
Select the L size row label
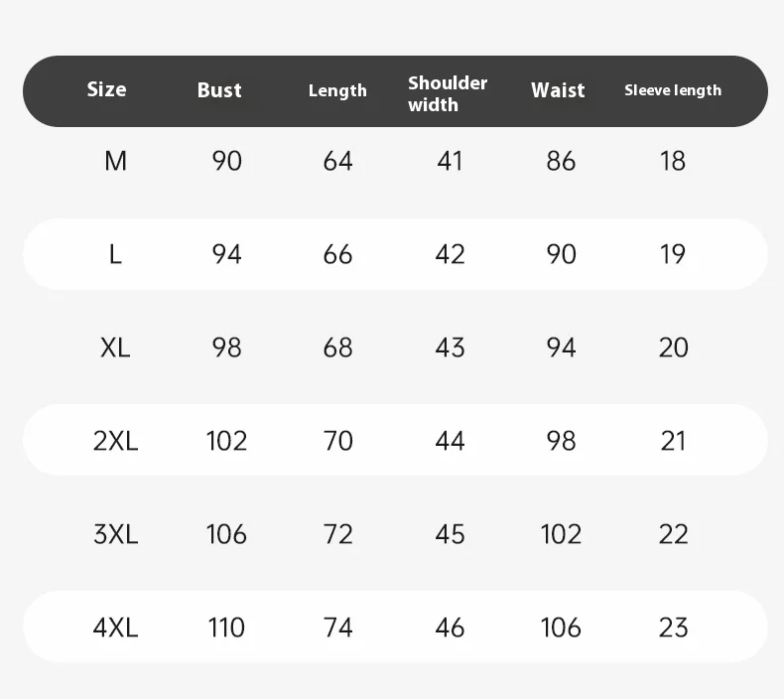[x=115, y=254]
